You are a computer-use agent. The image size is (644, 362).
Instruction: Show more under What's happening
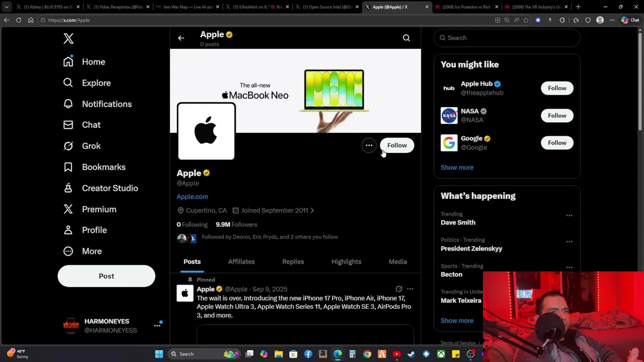tap(457, 321)
